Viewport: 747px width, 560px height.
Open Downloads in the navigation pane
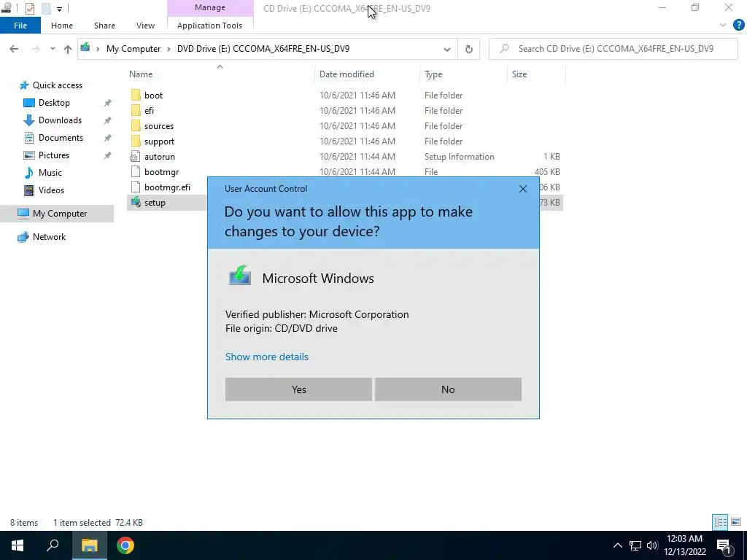pyautogui.click(x=60, y=120)
